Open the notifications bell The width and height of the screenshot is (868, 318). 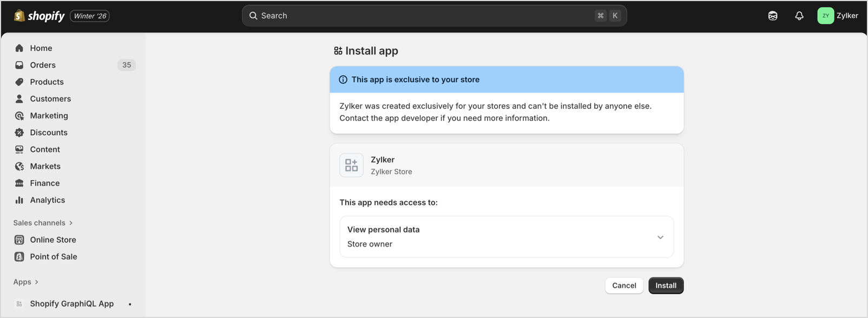pos(799,16)
